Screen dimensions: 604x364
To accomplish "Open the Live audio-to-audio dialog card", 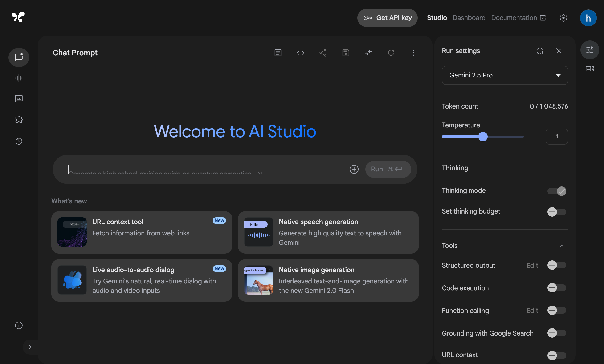I will 142,280.
